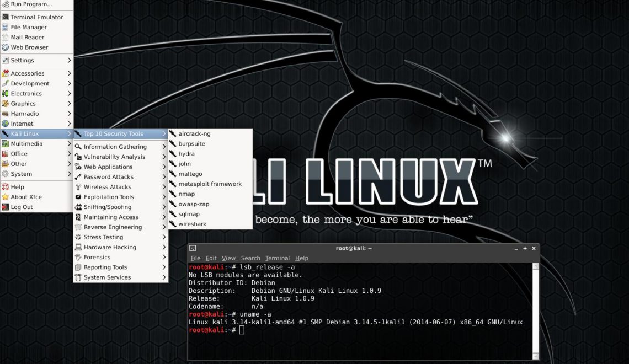
Task: Click the Exploitation Tools icon
Action: (x=78, y=197)
